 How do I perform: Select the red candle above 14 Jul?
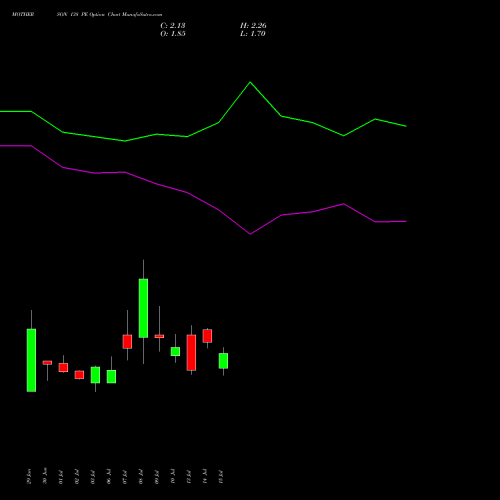pos(207,336)
